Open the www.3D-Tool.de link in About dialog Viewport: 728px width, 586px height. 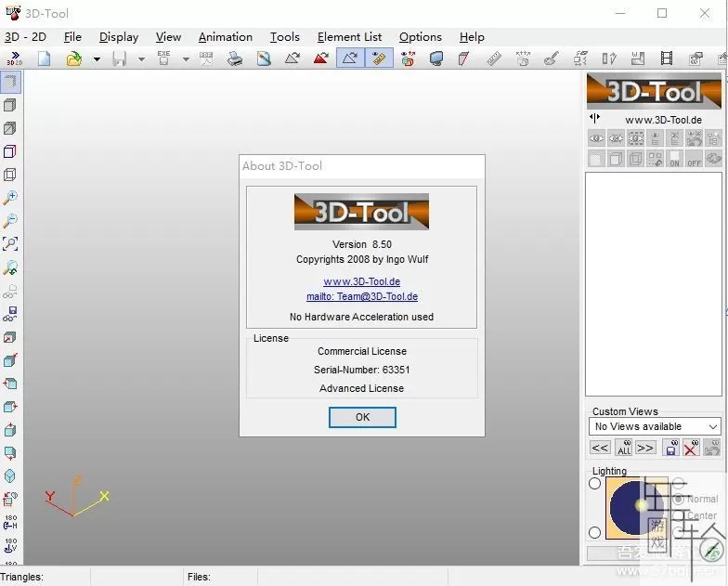click(x=362, y=281)
